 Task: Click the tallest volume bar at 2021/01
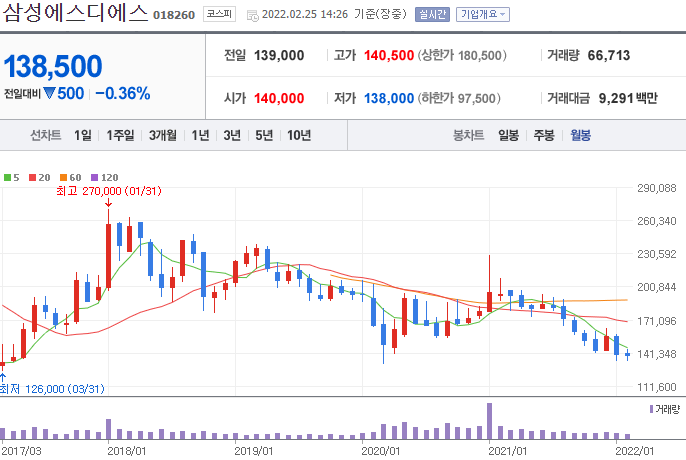click(x=489, y=421)
